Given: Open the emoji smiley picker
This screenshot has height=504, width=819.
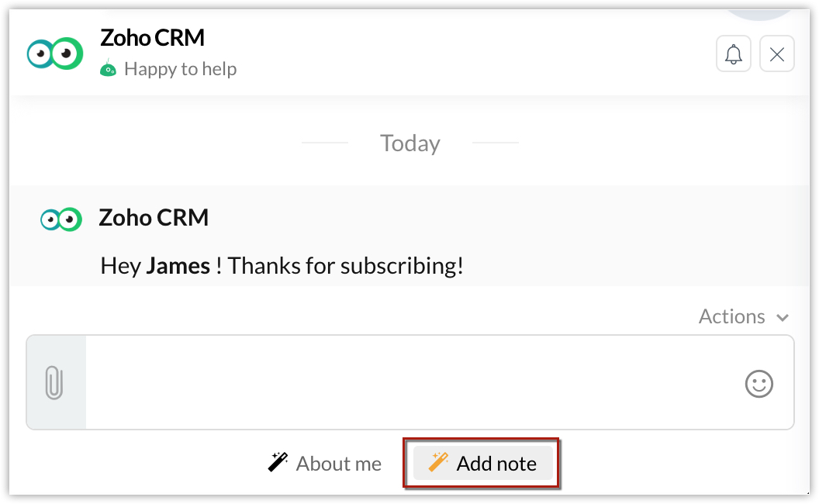Looking at the screenshot, I should click(759, 384).
